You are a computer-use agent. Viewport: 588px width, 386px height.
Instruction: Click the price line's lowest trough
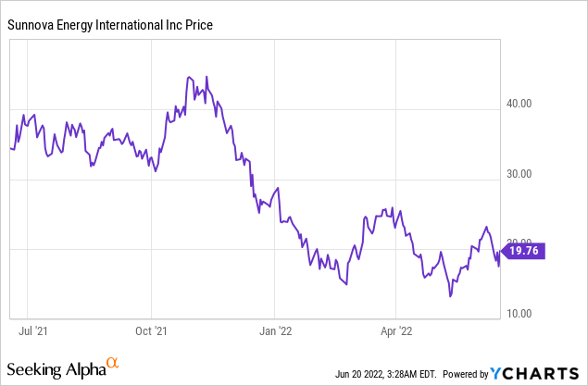pyautogui.click(x=450, y=296)
